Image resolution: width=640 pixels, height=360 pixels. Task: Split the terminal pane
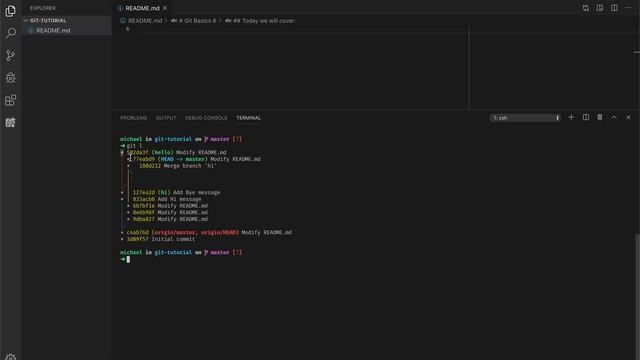pyautogui.click(x=586, y=118)
